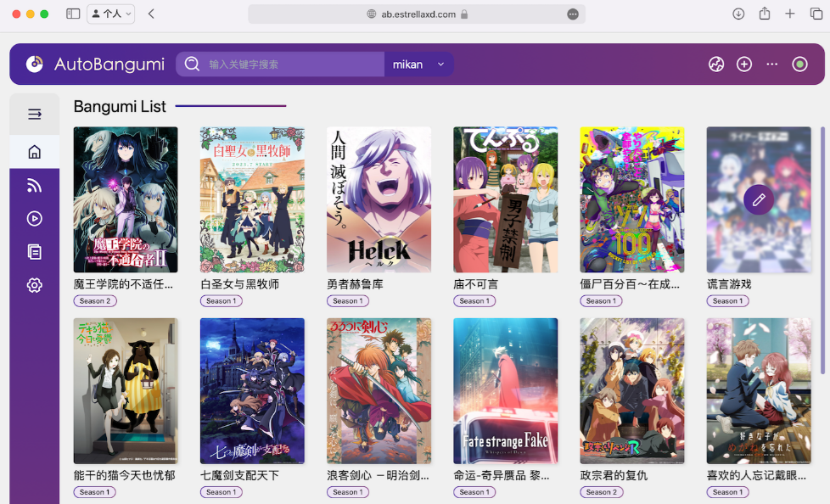Click Safari share icon
The width and height of the screenshot is (830, 504).
tap(765, 14)
